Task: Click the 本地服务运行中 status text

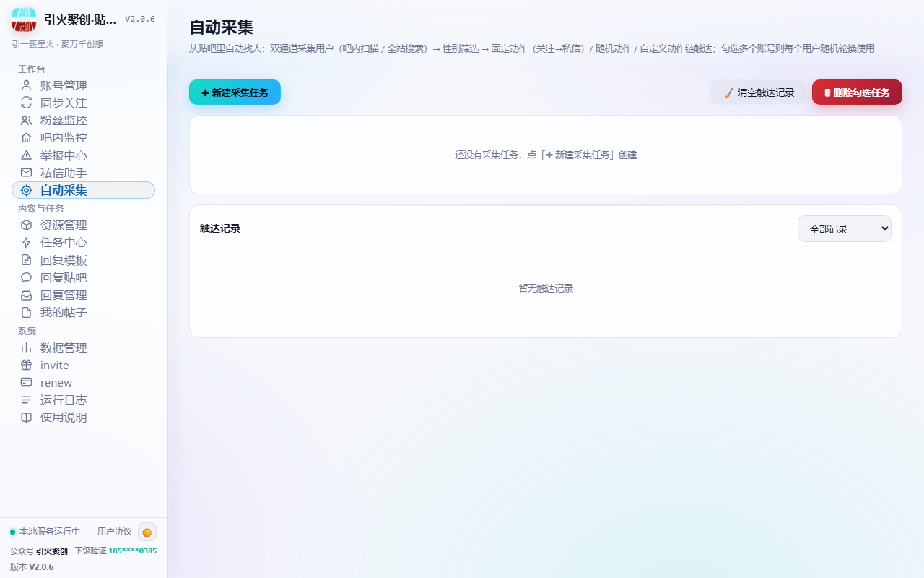Action: coord(50,532)
